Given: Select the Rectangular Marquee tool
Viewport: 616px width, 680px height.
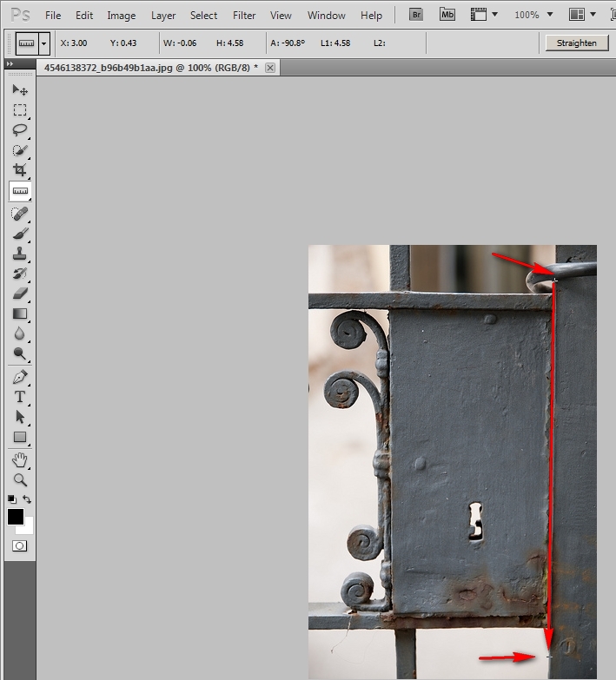Looking at the screenshot, I should (x=20, y=109).
